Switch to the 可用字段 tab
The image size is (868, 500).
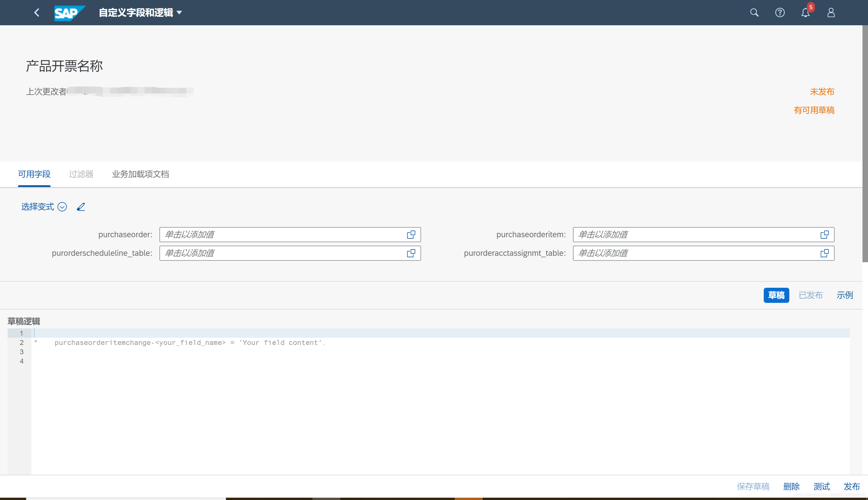34,174
